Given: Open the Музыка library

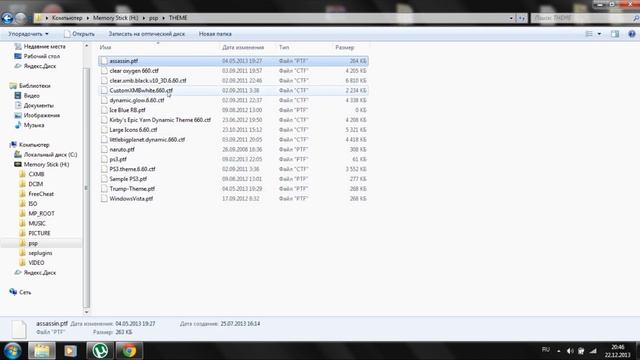Looking at the screenshot, I should click(x=29, y=125).
